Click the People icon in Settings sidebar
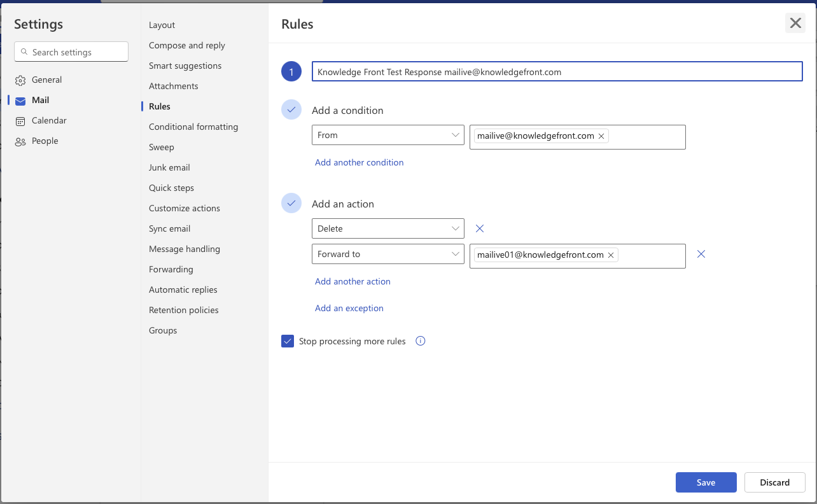 (20, 141)
